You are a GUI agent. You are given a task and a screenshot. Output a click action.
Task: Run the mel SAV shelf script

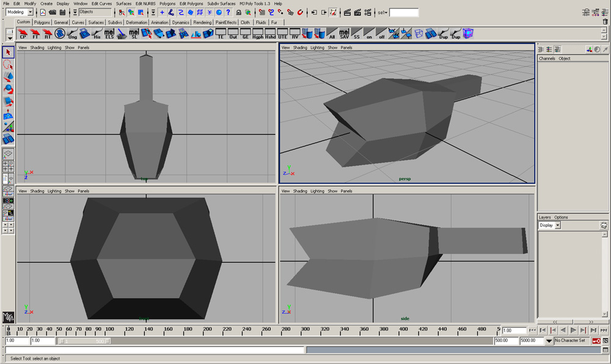(x=345, y=34)
